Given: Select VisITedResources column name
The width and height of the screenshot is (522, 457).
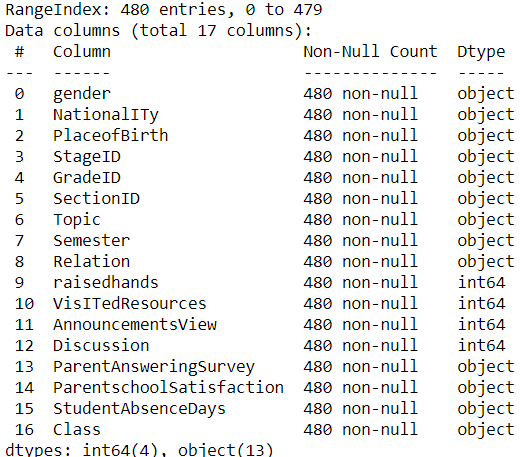Looking at the screenshot, I should pyautogui.click(x=130, y=304).
